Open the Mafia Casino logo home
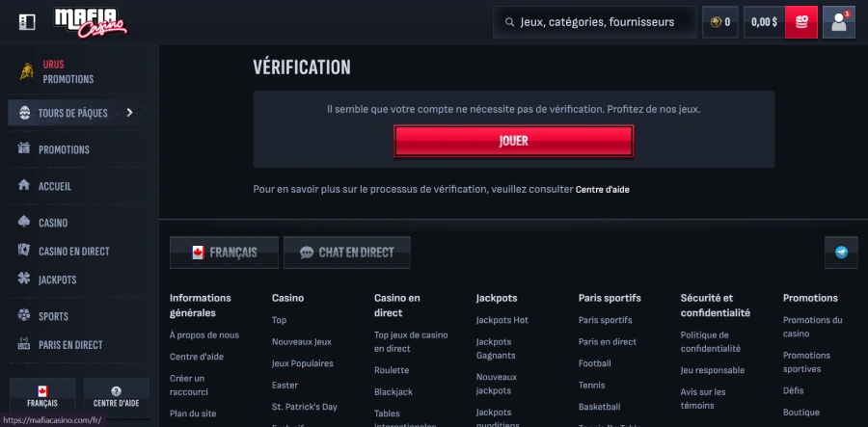 [91, 23]
